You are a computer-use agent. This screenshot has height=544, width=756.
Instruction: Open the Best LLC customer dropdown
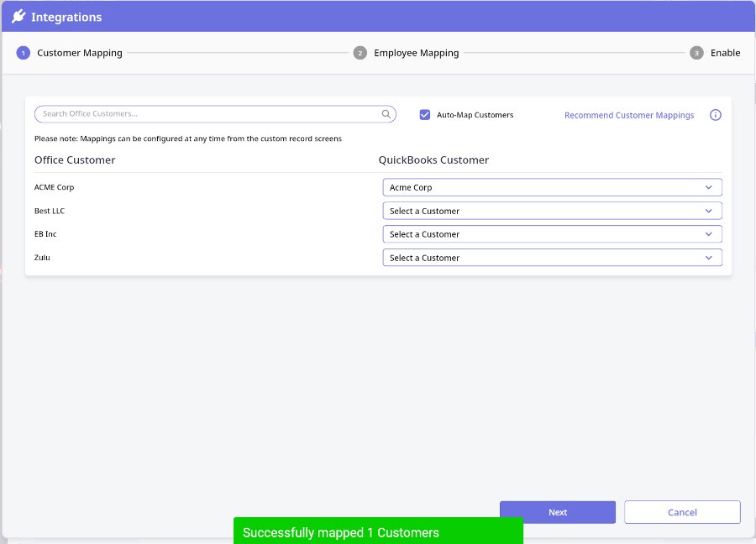tap(552, 211)
